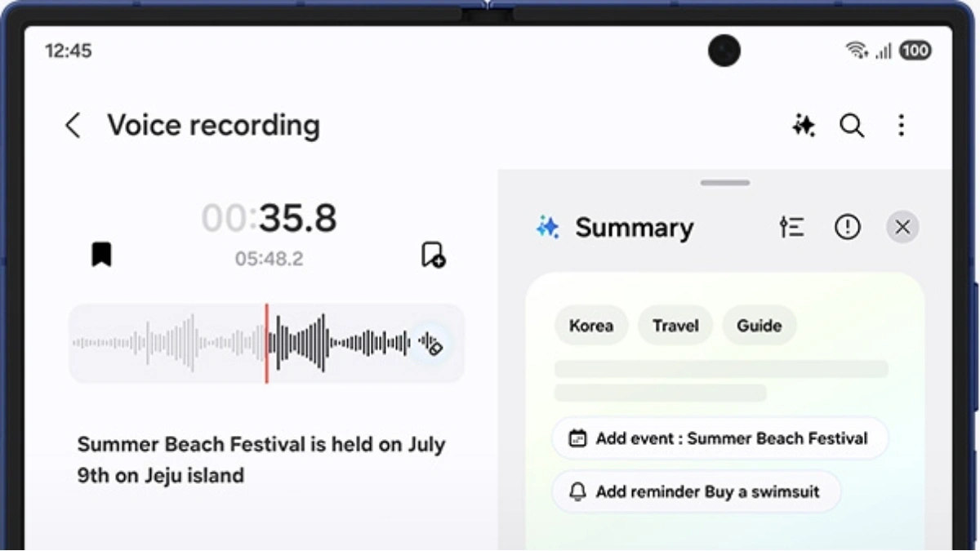Open search in Voice recording
This screenshot has width=980, height=551.
[x=852, y=126]
